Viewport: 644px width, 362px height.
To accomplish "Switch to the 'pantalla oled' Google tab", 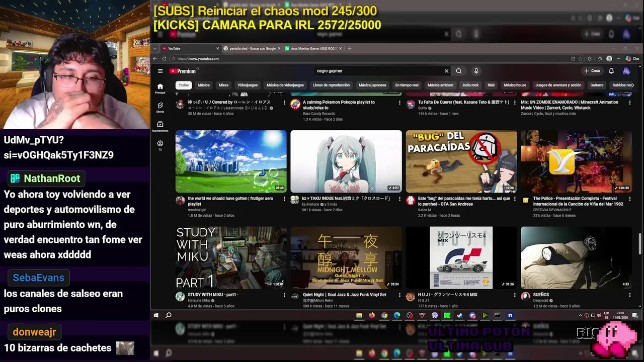I will point(253,48).
